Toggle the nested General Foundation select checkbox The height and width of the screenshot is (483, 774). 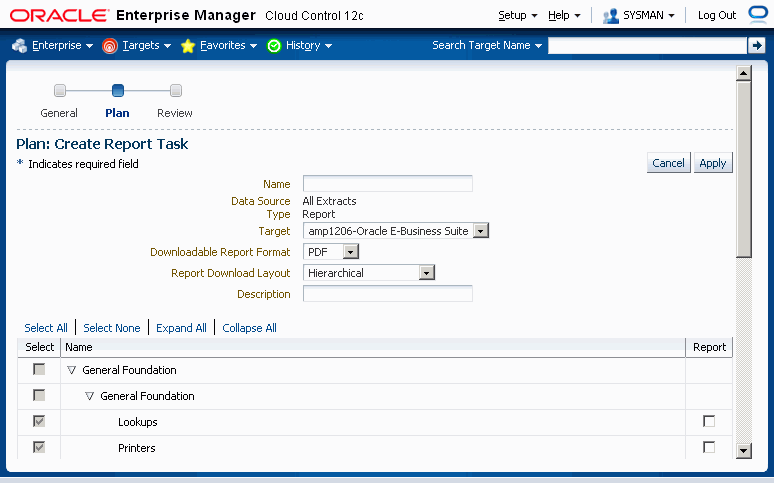pyautogui.click(x=39, y=395)
